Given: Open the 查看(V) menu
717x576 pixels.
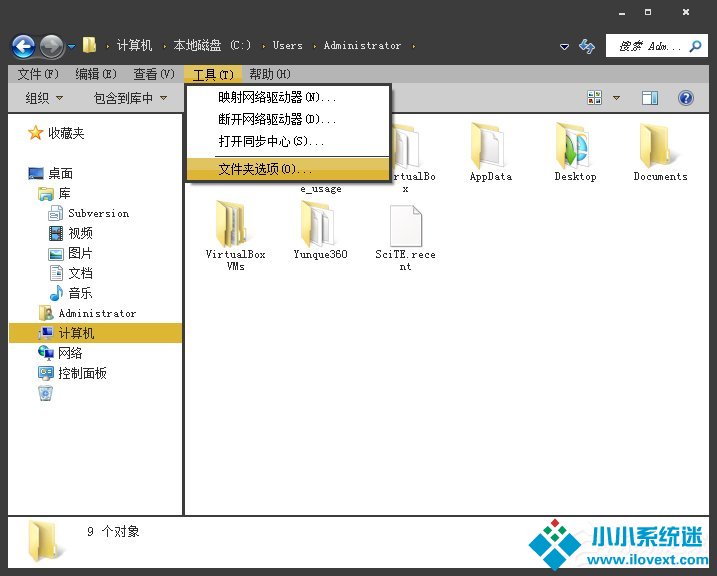Looking at the screenshot, I should [154, 74].
